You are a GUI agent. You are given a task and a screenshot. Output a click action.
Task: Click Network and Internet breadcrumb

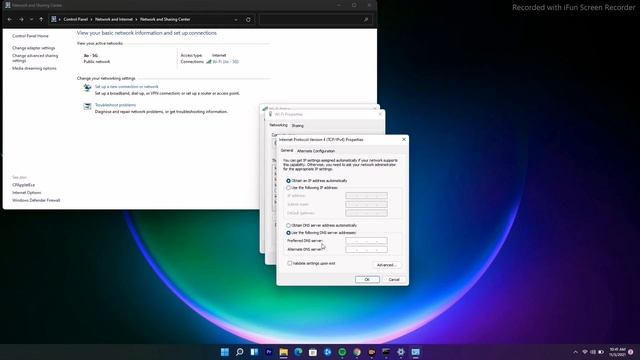pos(114,20)
